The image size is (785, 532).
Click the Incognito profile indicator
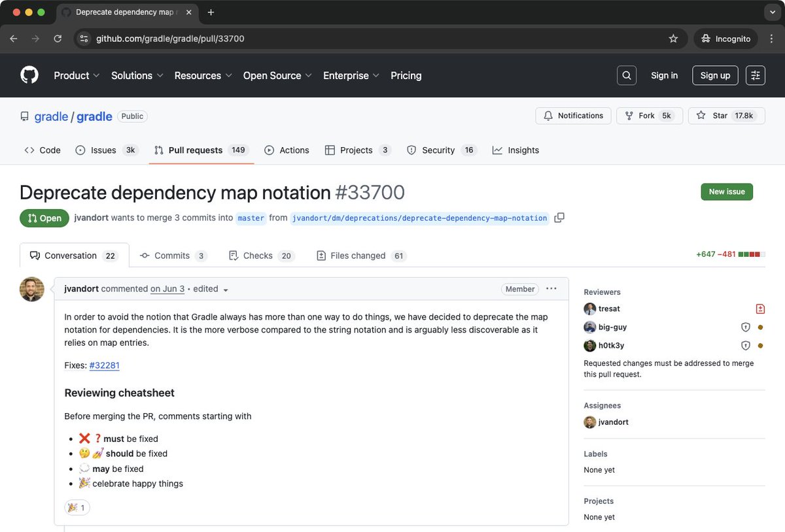tap(725, 39)
